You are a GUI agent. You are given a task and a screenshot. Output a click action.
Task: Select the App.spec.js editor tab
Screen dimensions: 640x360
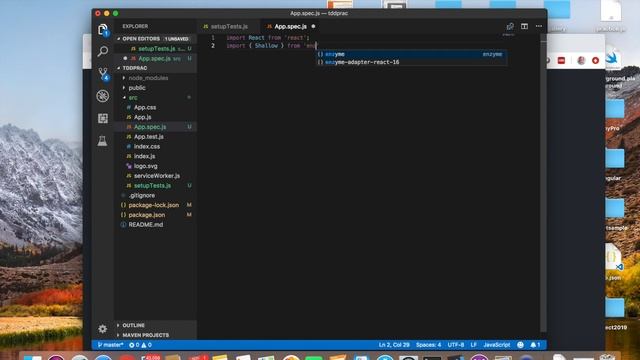click(x=290, y=27)
